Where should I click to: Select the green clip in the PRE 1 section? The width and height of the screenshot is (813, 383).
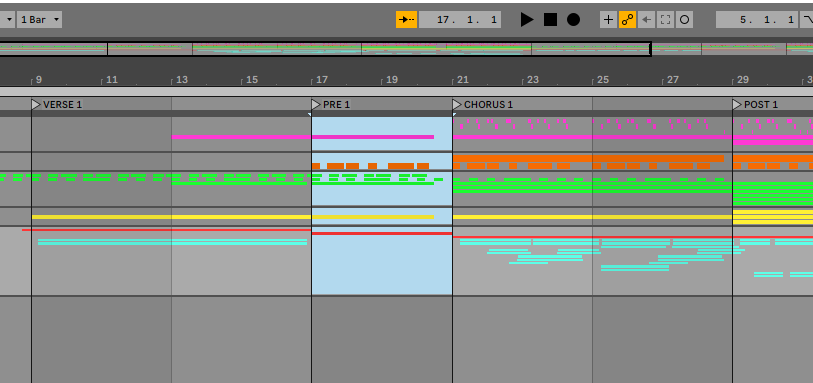[377, 179]
